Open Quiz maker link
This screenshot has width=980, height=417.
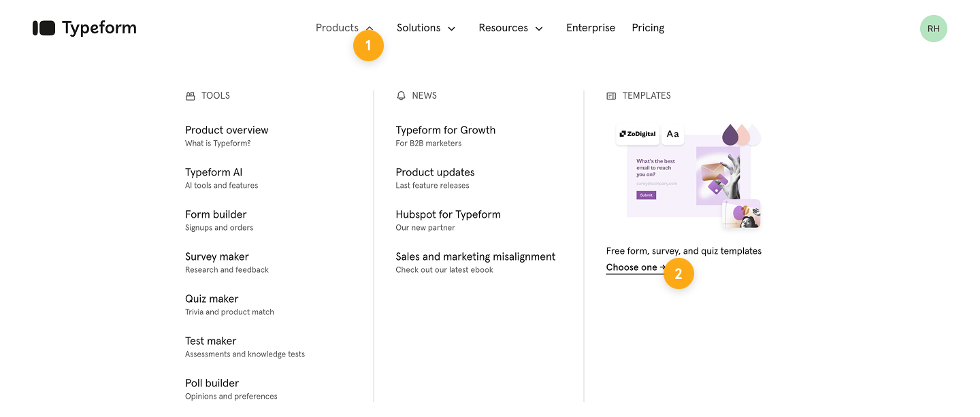pos(212,299)
